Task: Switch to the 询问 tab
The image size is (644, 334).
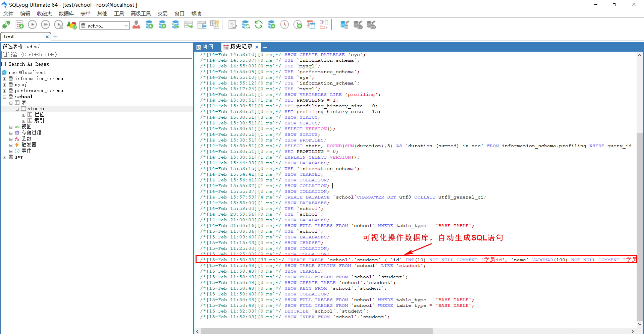Action: click(x=207, y=47)
